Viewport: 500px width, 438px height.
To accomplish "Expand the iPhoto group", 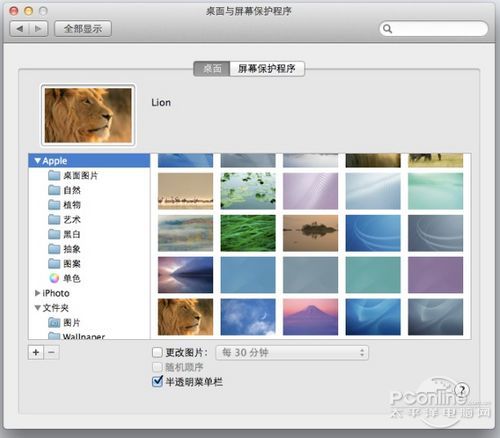I will click(37, 293).
